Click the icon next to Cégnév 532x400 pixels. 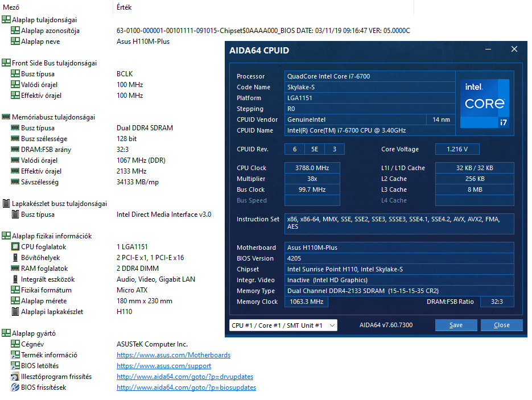pyautogui.click(x=15, y=344)
